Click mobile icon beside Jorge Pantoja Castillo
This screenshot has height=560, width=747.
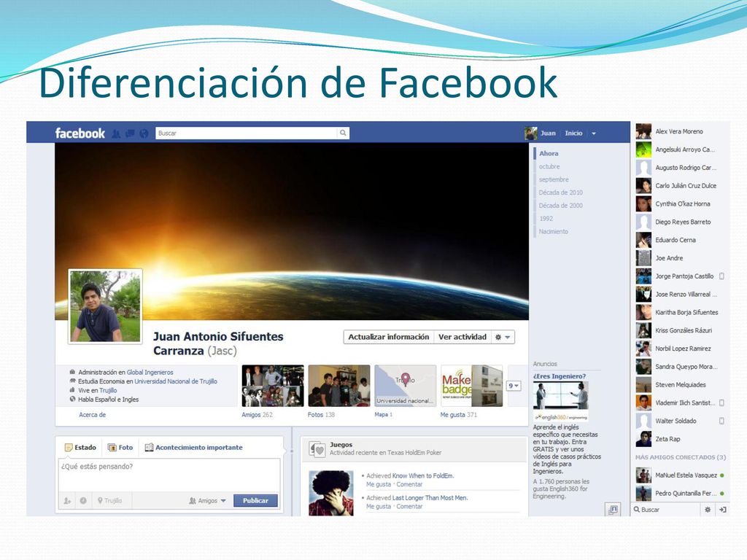coord(721,276)
